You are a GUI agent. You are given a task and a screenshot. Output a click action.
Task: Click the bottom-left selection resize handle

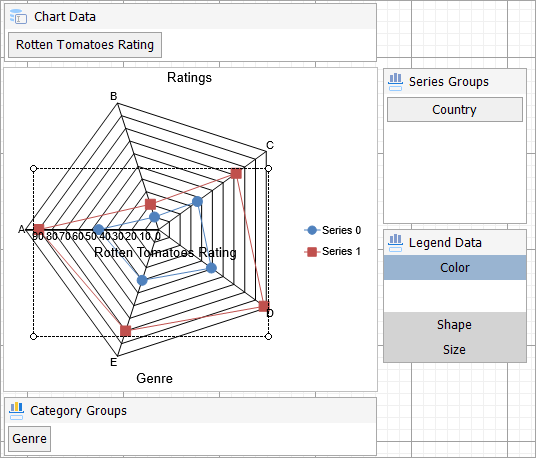click(x=34, y=337)
